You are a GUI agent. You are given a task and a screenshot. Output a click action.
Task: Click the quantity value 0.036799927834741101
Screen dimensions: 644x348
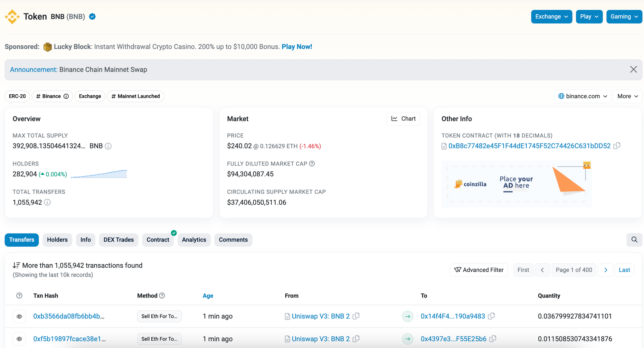pyautogui.click(x=575, y=316)
